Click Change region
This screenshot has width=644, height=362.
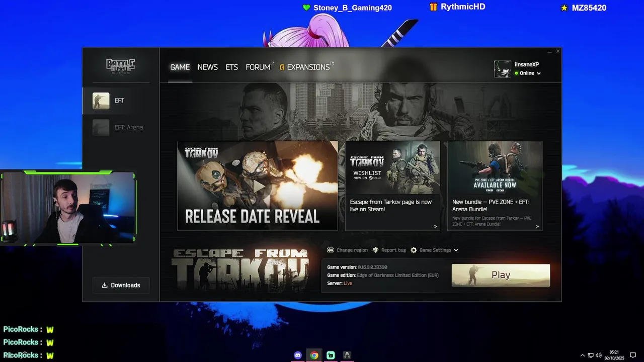352,250
